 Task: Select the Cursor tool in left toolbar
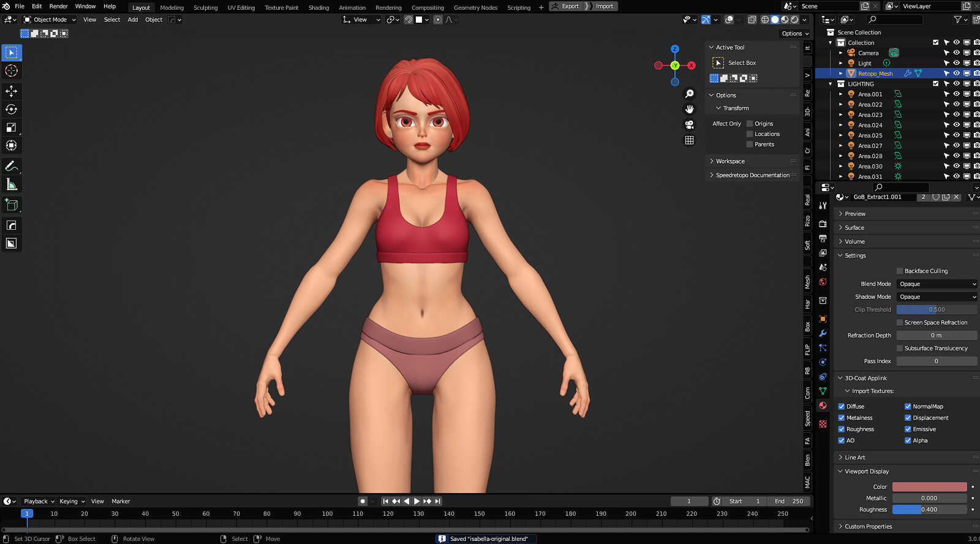[12, 71]
